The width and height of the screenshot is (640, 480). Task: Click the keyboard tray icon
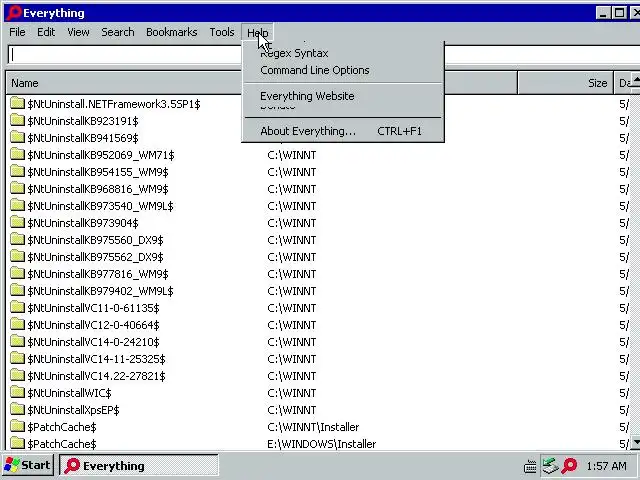coord(530,466)
